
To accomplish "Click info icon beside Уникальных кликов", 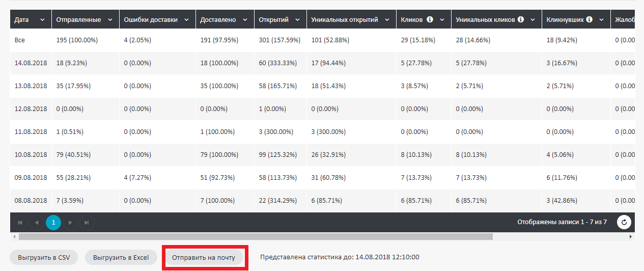I will point(520,20).
